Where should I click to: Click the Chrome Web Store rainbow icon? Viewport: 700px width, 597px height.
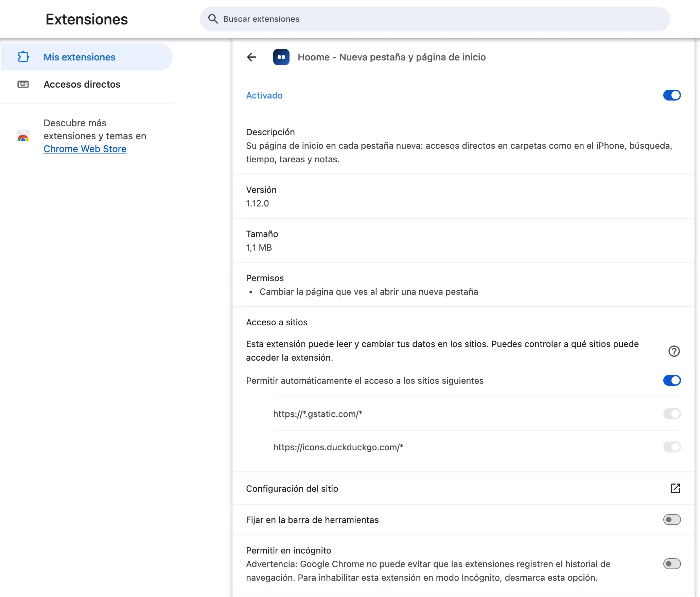pyautogui.click(x=23, y=136)
